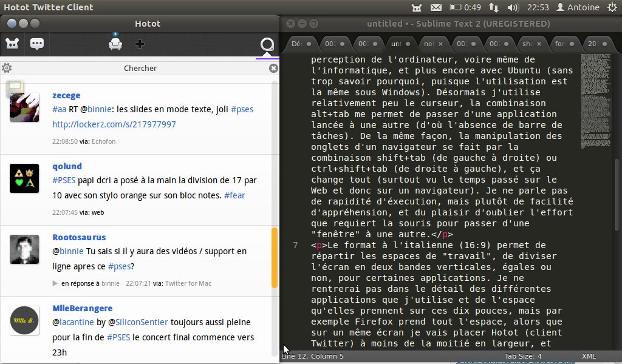Open the mentions speech bubble icon in Hotot
622x364 pixels.
click(37, 44)
